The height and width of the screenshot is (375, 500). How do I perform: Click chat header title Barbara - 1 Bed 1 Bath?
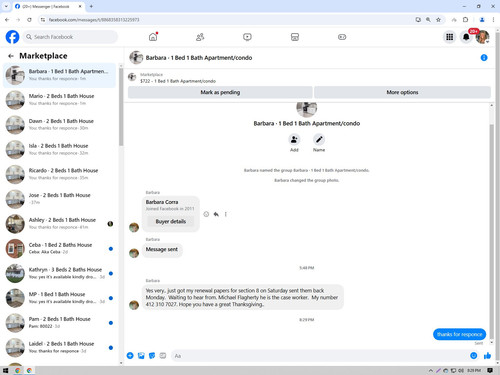click(199, 58)
